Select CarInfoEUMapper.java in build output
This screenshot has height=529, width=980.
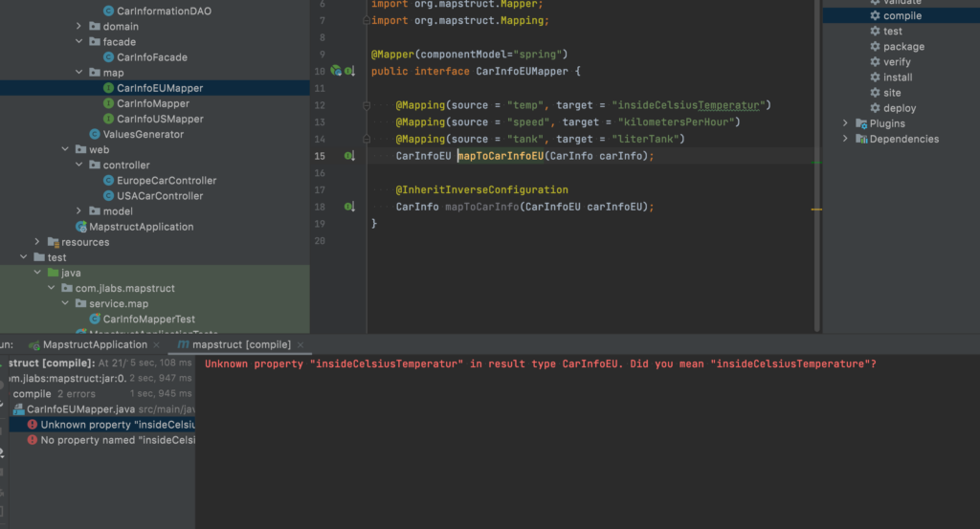pyautogui.click(x=100, y=409)
